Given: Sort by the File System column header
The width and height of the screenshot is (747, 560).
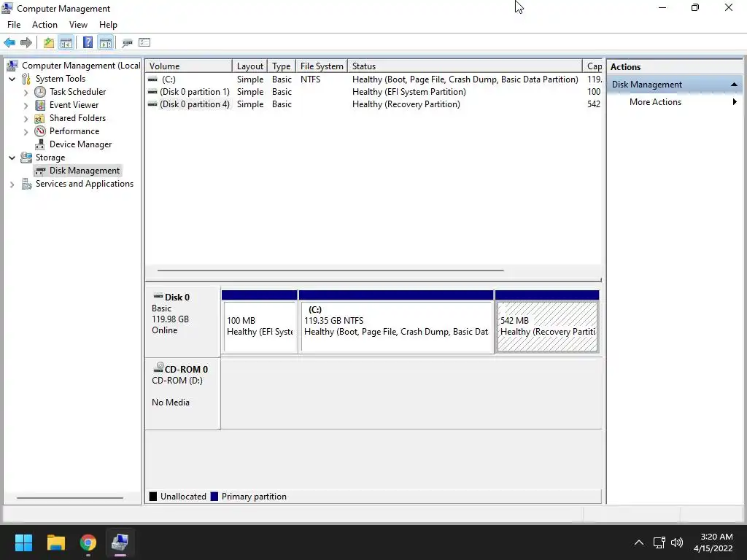Looking at the screenshot, I should 322,66.
